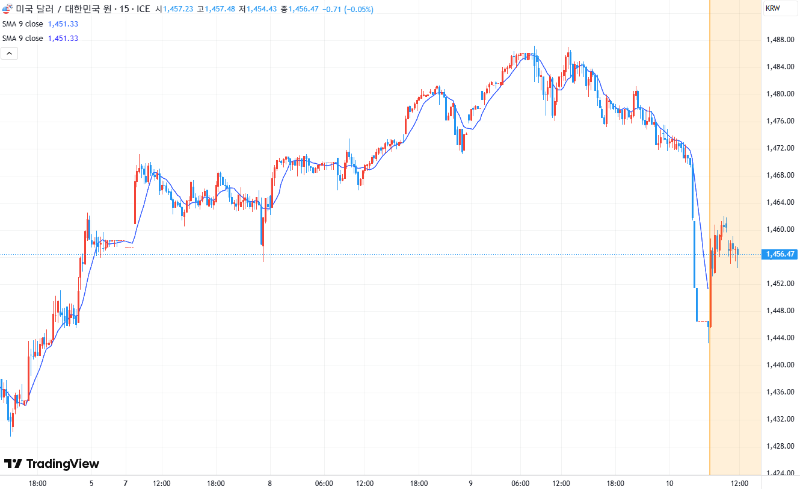Collapse the indicator legend with the chevron
Screen dimensions: 800x489
pos(8,53)
